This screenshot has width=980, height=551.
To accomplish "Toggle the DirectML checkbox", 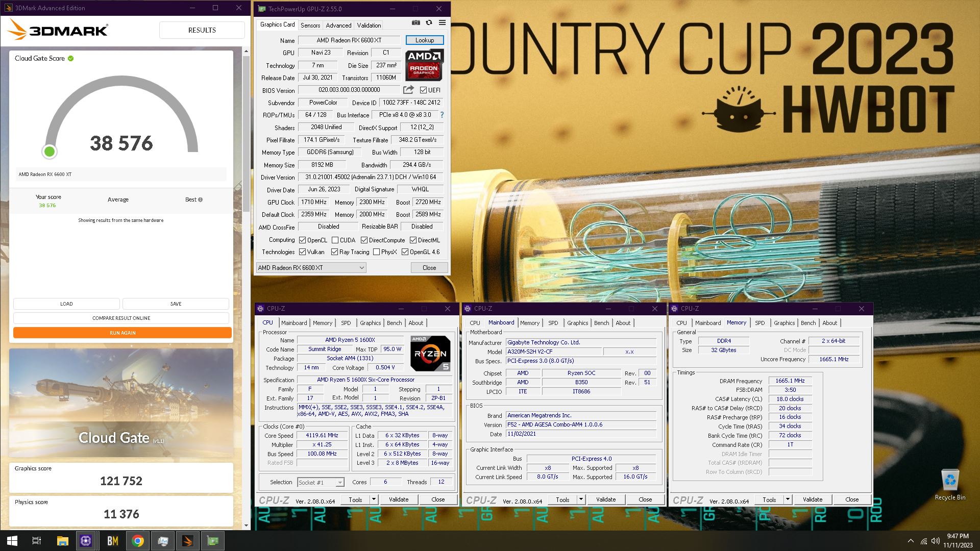I will [413, 240].
